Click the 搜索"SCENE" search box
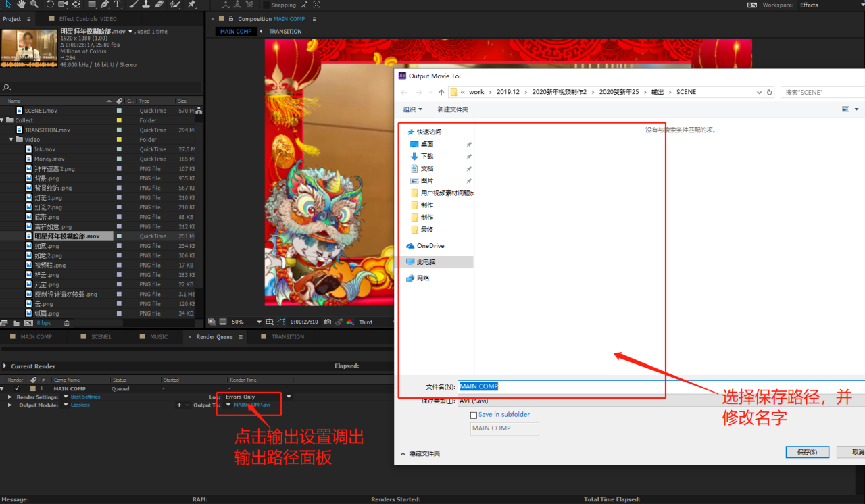Image resolution: width=865 pixels, height=504 pixels. coord(822,92)
